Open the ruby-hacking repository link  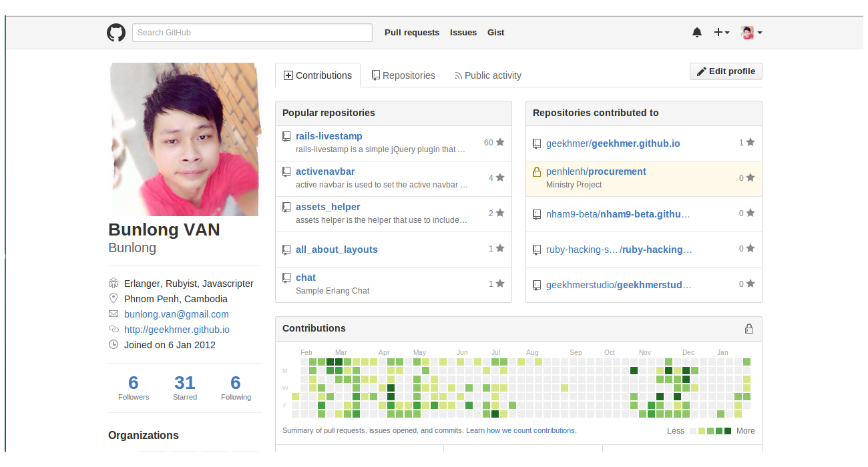pyautogui.click(x=619, y=250)
